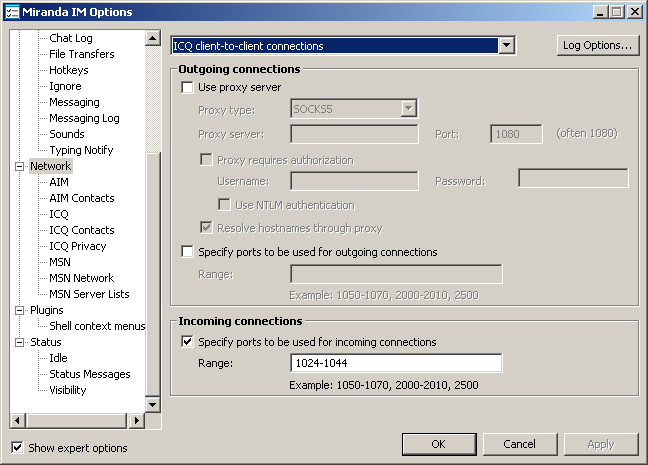
Task: Select Ignore in the options tree
Action: click(x=65, y=86)
